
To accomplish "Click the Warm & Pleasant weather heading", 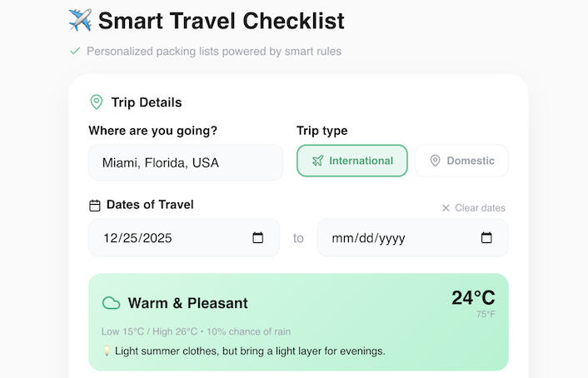I will click(x=187, y=303).
